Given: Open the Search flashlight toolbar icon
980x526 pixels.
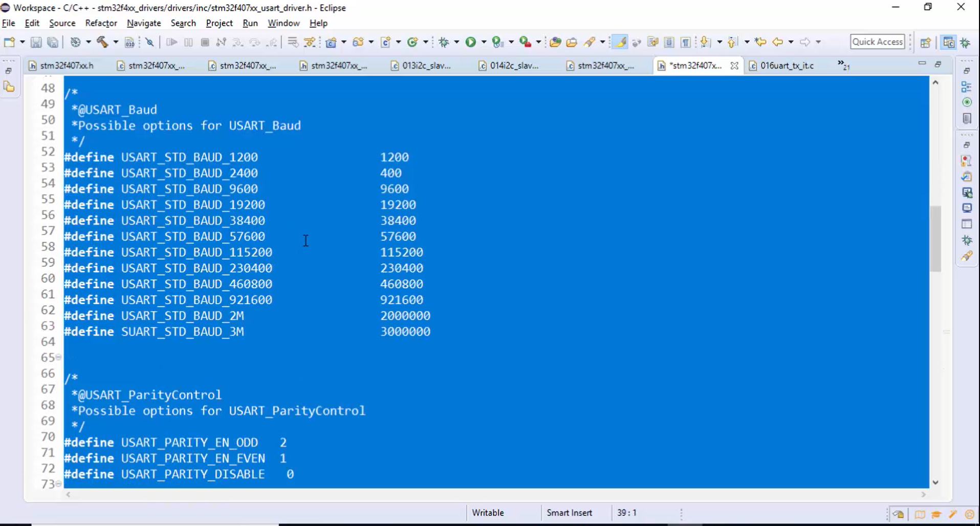Looking at the screenshot, I should point(590,42).
